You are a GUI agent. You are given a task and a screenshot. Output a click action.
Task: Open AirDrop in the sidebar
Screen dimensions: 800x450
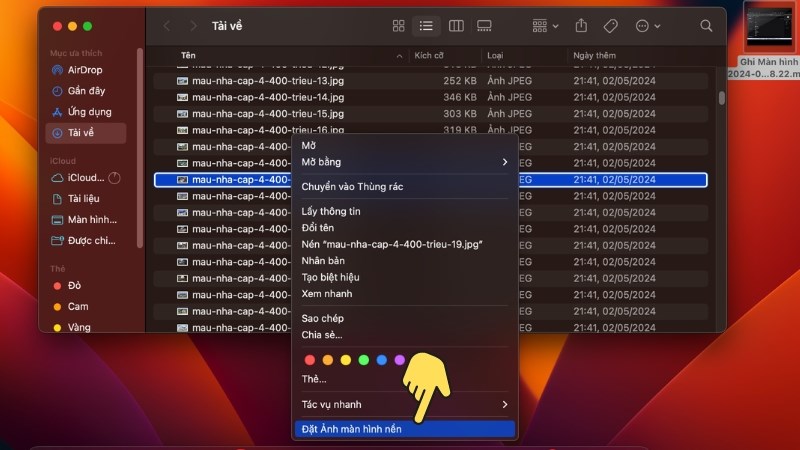tap(85, 70)
